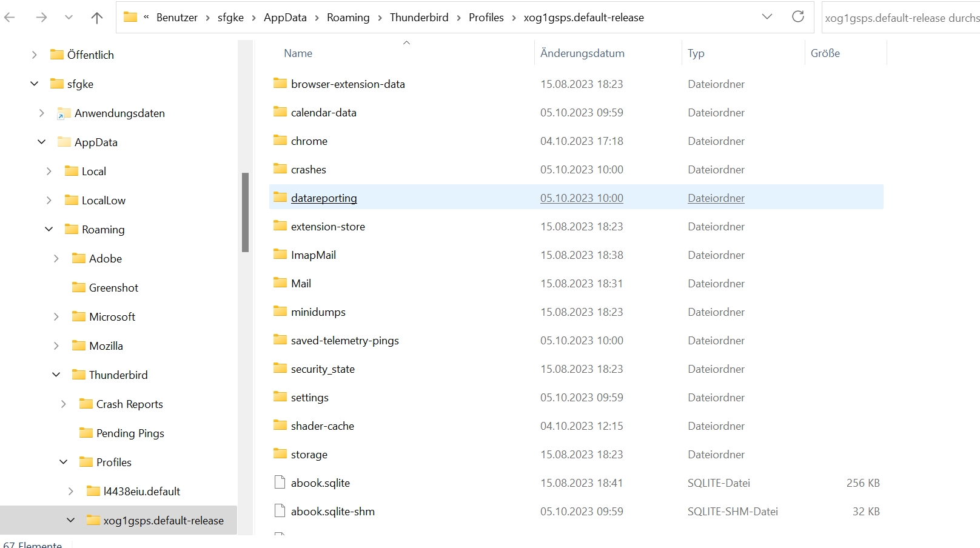Select the sfgke breadcrumb in address bar
The height and width of the screenshot is (548, 980).
point(230,18)
